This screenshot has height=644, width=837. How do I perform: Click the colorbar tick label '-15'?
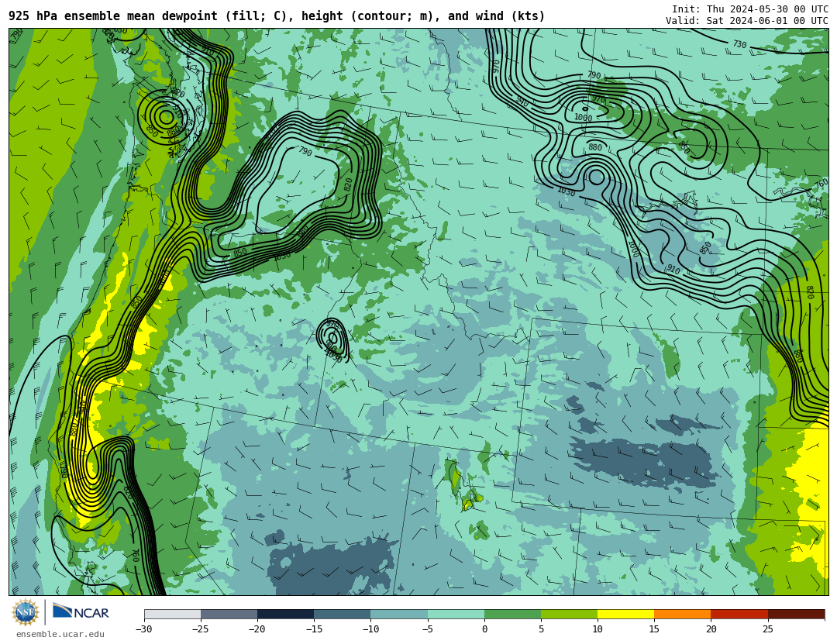[x=314, y=629]
